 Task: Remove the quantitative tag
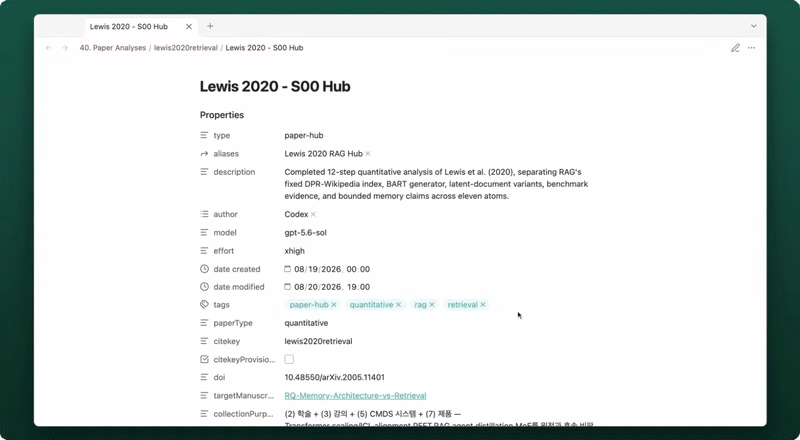point(398,305)
